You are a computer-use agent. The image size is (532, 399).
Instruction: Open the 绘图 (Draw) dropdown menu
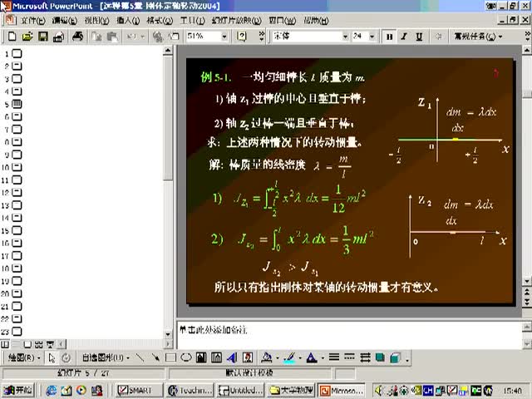pos(24,357)
